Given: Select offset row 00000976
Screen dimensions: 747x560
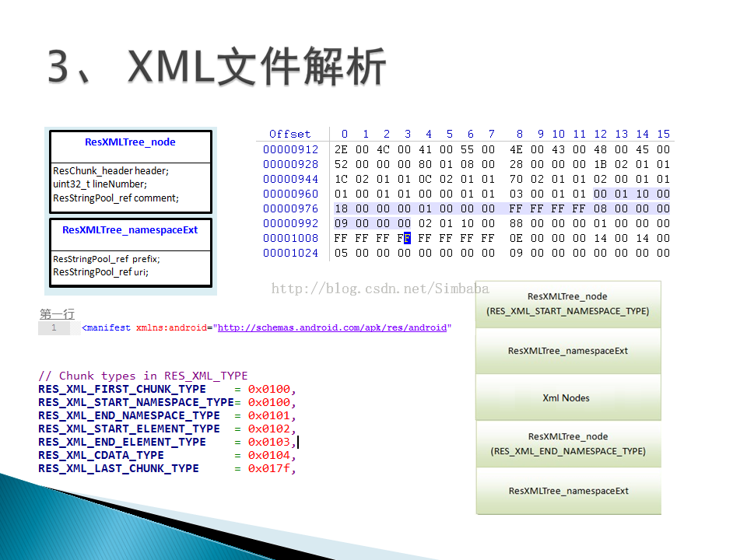Looking at the screenshot, I should [466, 208].
